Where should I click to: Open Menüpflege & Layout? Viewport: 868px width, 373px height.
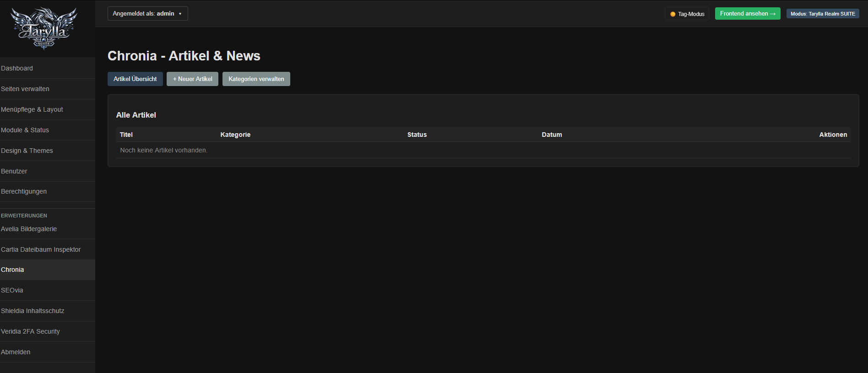pyautogui.click(x=48, y=109)
